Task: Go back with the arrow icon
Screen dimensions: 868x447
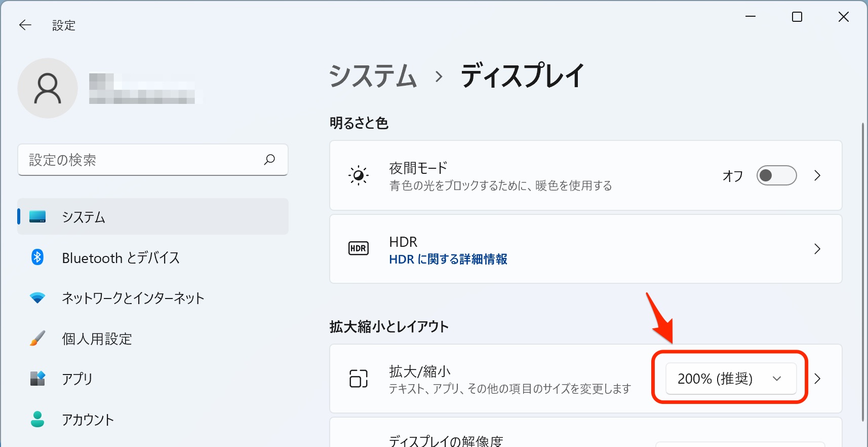Action: [25, 25]
